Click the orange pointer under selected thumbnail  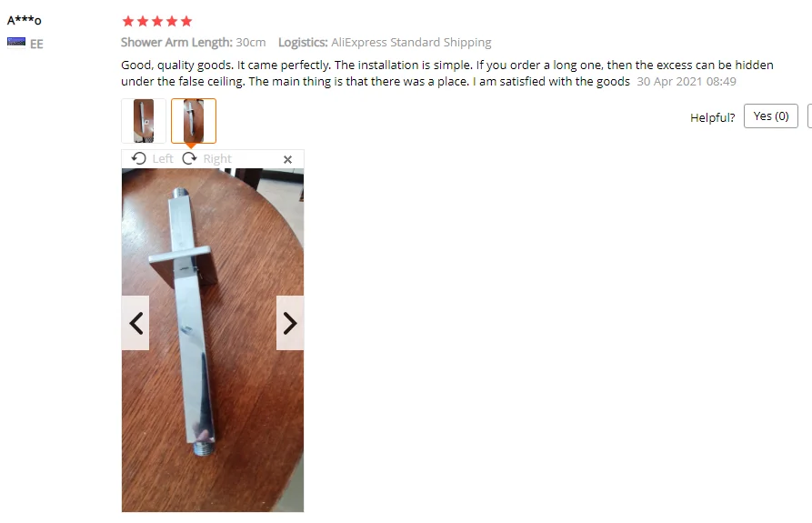pos(191,146)
